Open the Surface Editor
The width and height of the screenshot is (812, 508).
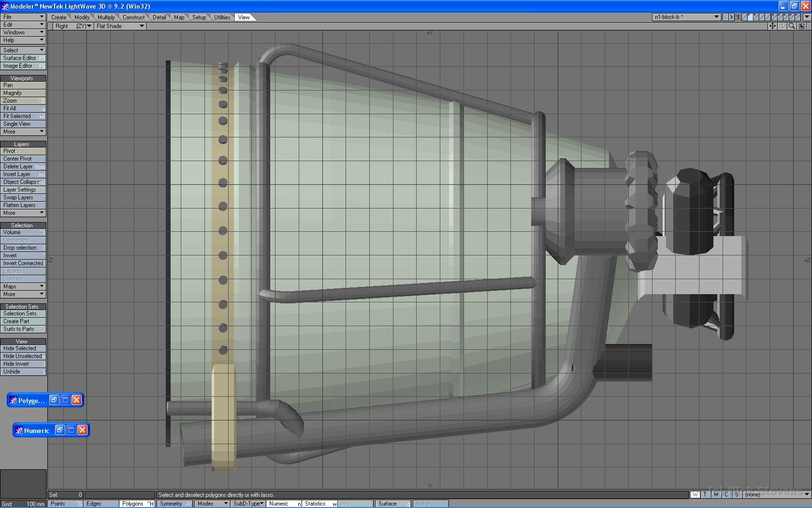coord(23,58)
